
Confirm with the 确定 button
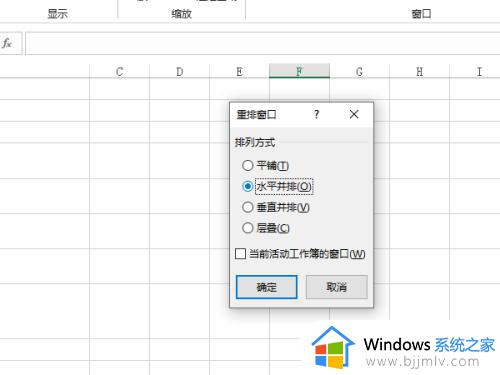(x=266, y=287)
